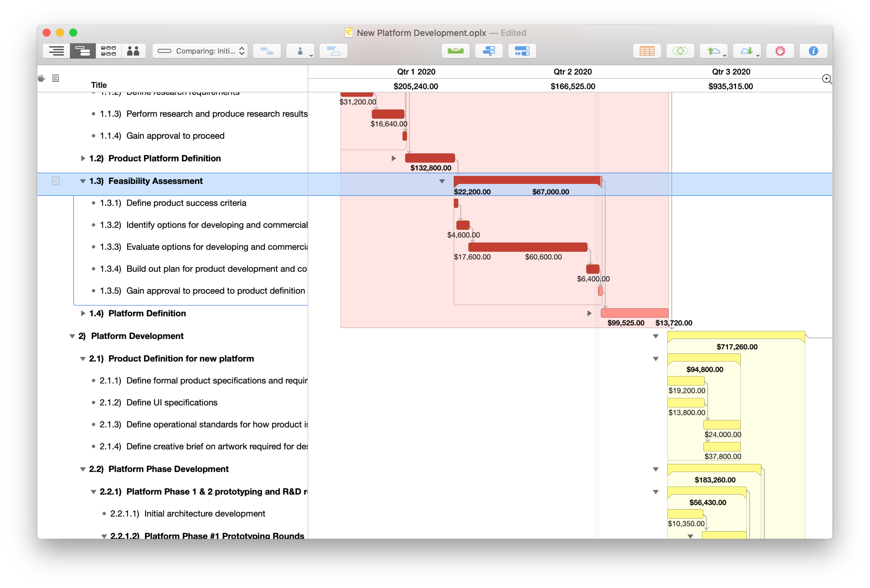Click the Title column header
This screenshot has width=870, height=588.
point(99,85)
